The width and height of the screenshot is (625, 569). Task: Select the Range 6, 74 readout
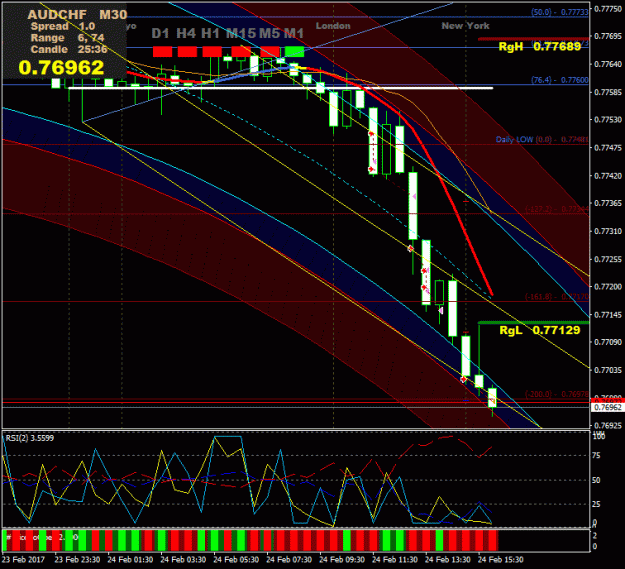tap(67, 38)
